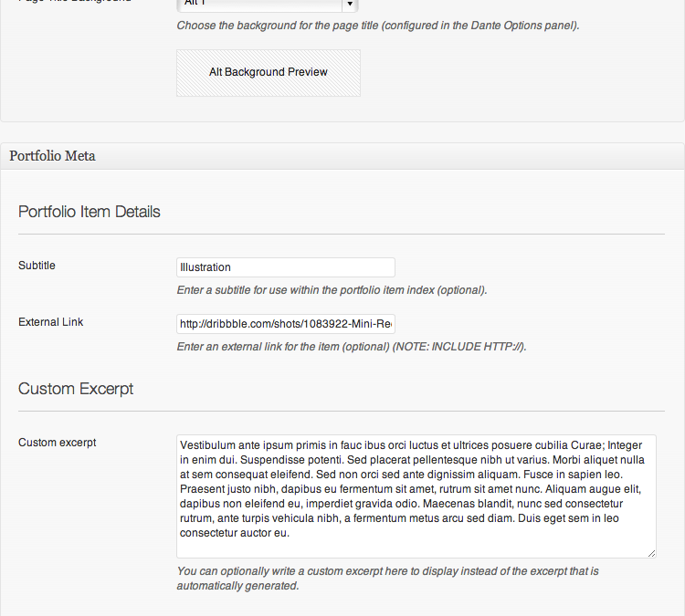Select the Custom Excerpt section heading
Screen dimensions: 685x616
click(76, 389)
